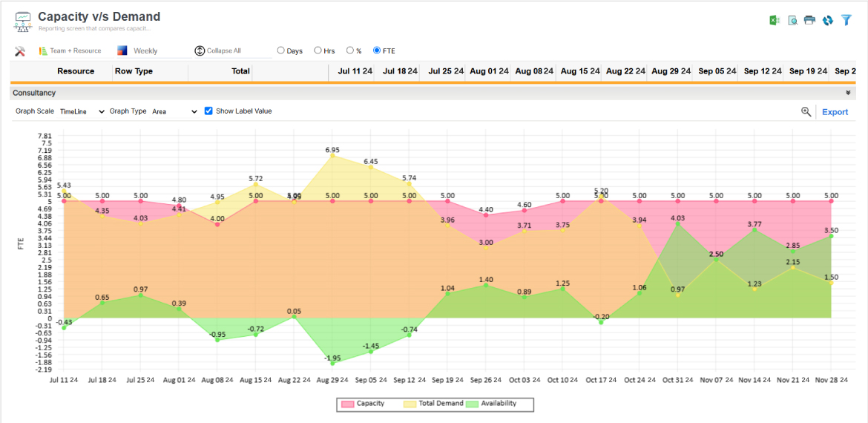
Task: Click the 6.45 demand point at Sep 05
Action: tap(371, 167)
